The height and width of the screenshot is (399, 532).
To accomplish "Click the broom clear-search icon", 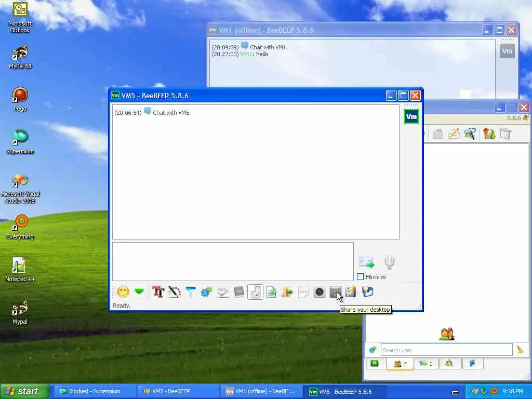I will [520, 350].
